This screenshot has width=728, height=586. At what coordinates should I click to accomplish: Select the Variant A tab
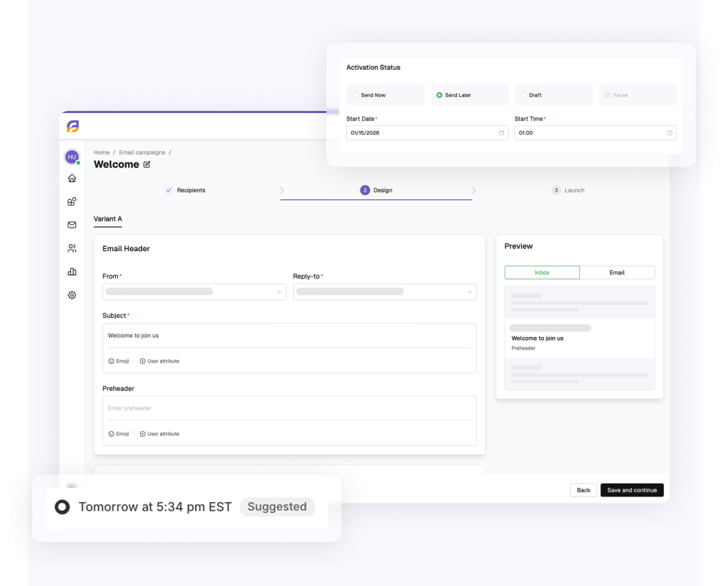(x=107, y=219)
